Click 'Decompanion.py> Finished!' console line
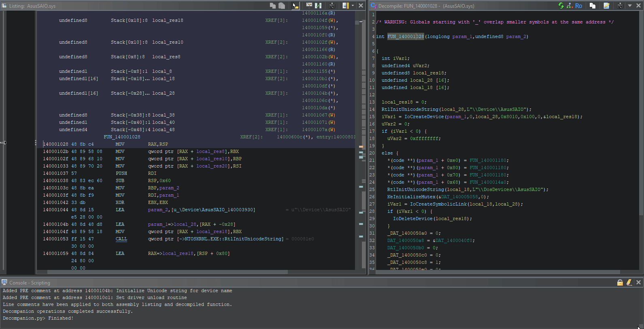The image size is (644, 329). [x=38, y=318]
